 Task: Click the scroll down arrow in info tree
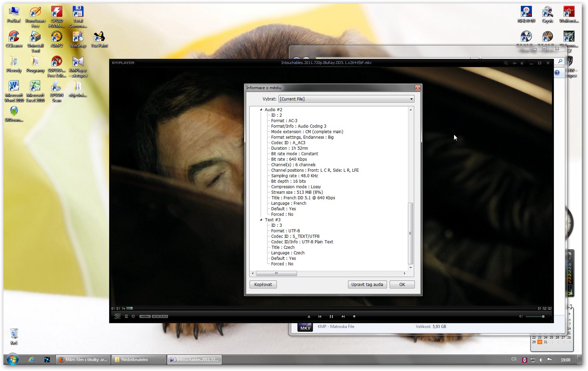[410, 267]
